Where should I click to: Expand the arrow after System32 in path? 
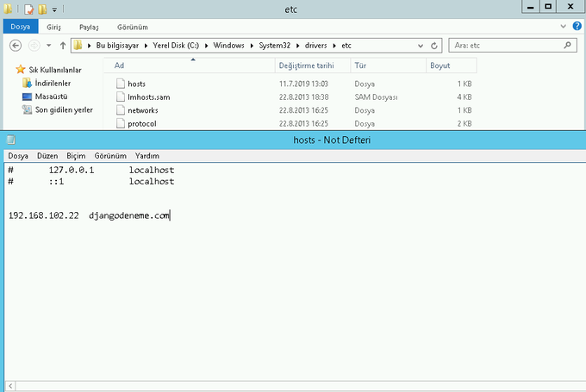[298, 46]
